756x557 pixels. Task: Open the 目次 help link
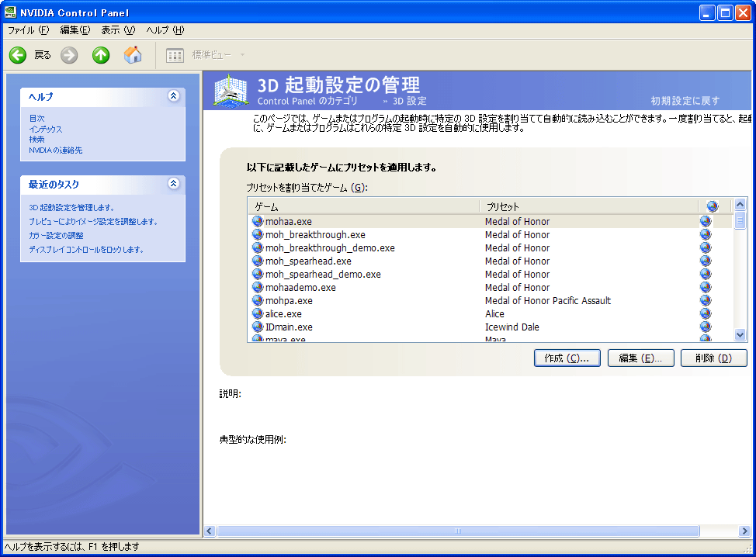pyautogui.click(x=36, y=118)
